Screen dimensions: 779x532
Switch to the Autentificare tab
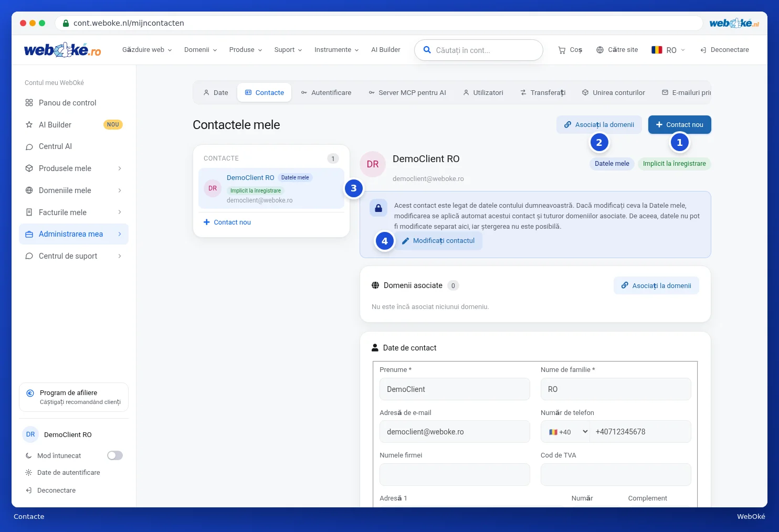[x=326, y=92]
